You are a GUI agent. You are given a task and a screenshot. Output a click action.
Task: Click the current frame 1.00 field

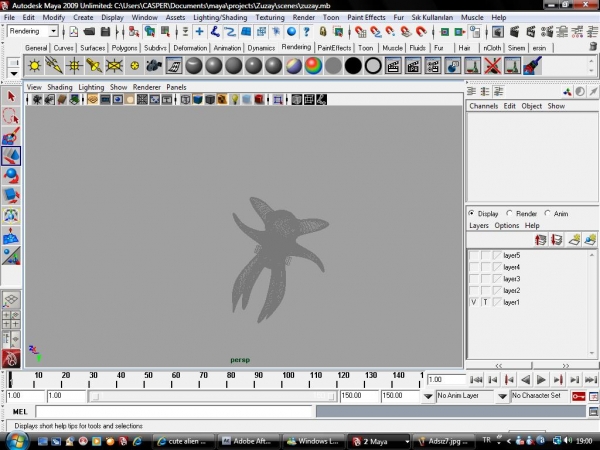445,380
